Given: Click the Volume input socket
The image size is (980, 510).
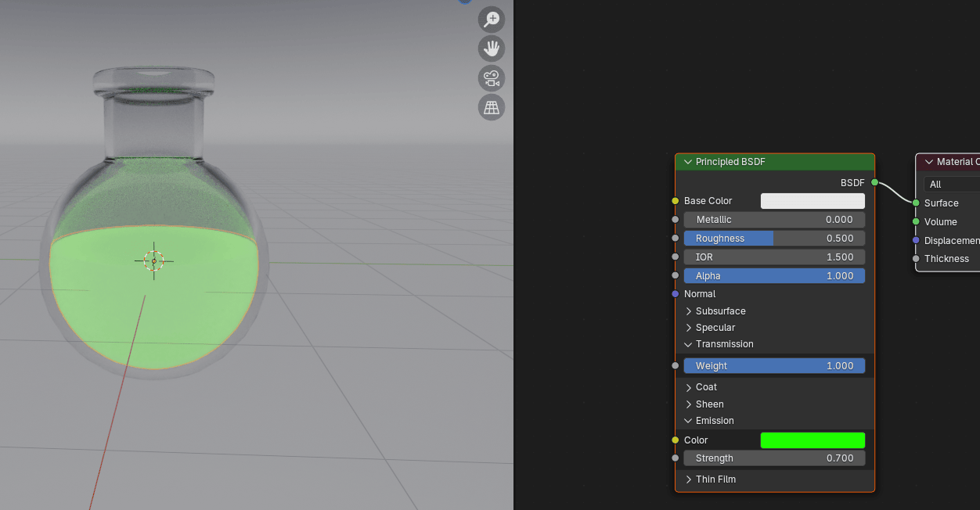Looking at the screenshot, I should click(x=916, y=222).
